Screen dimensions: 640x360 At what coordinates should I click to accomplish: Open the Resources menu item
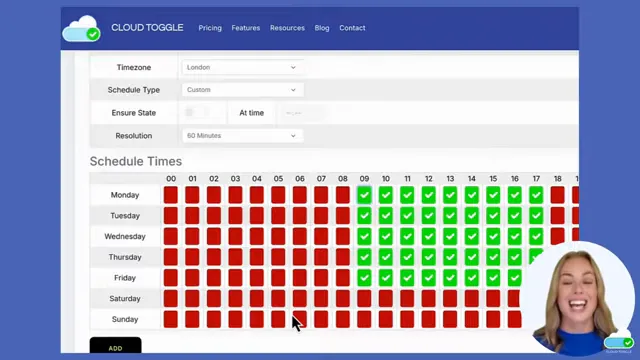(287, 28)
